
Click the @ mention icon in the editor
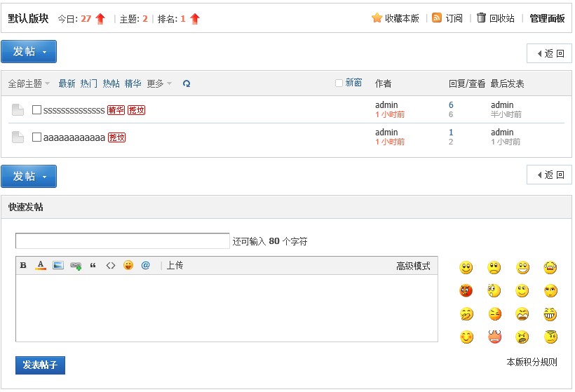click(146, 265)
